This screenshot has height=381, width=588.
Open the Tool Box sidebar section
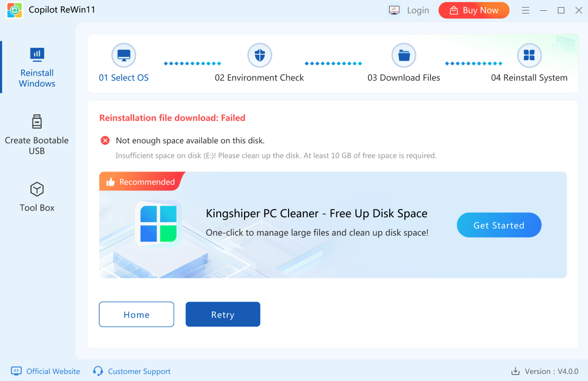click(x=37, y=197)
